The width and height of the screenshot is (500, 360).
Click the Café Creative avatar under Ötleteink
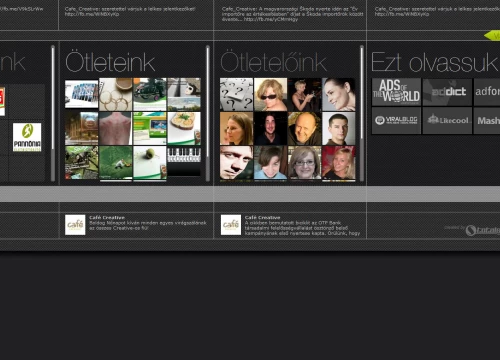[x=75, y=225]
